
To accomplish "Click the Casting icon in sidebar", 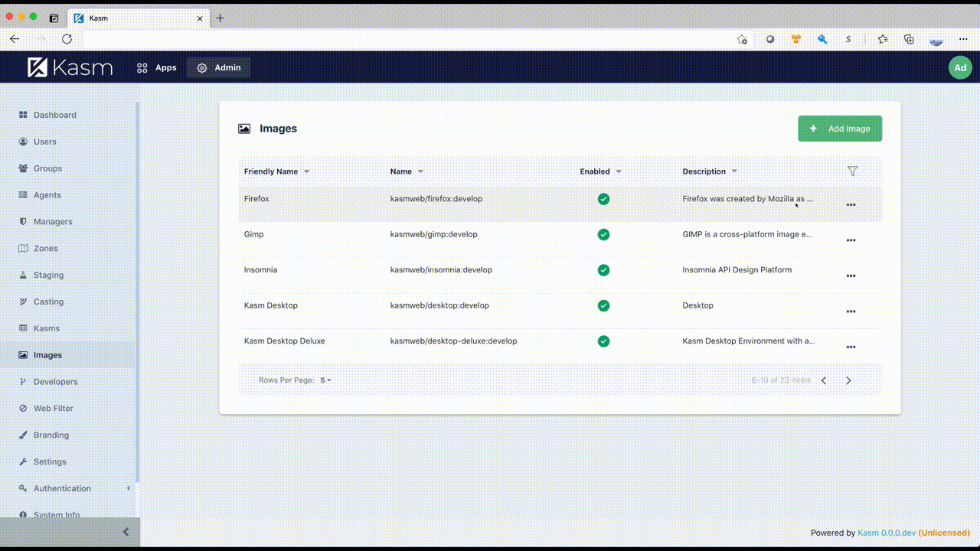I will (23, 302).
